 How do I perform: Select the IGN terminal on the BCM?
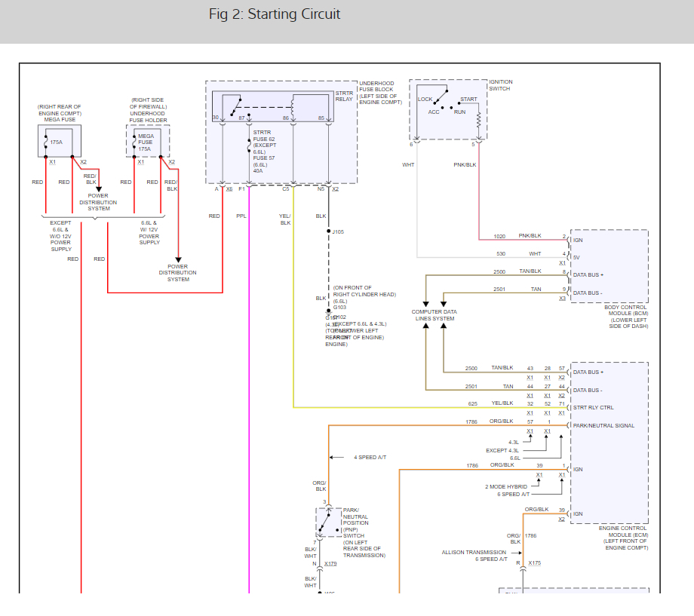(578, 240)
